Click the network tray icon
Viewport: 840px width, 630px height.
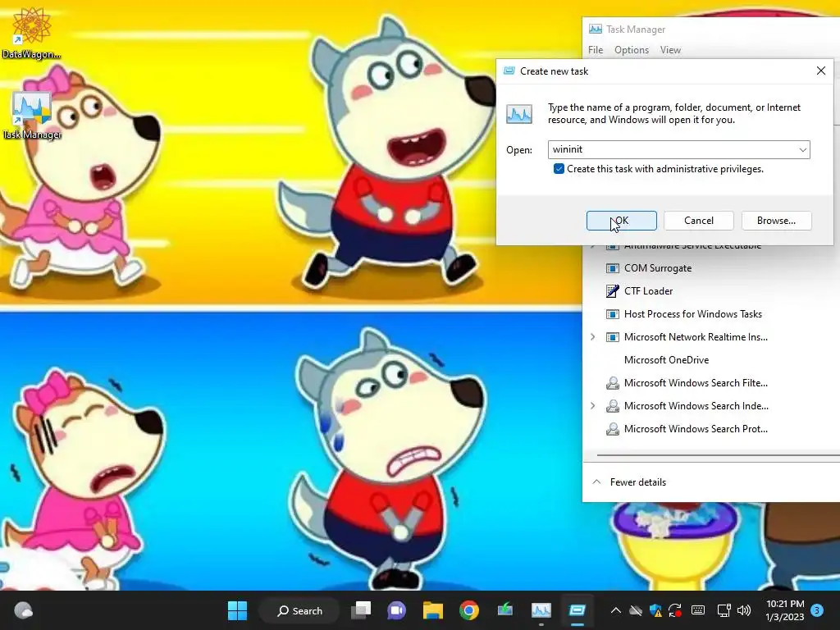tap(724, 610)
